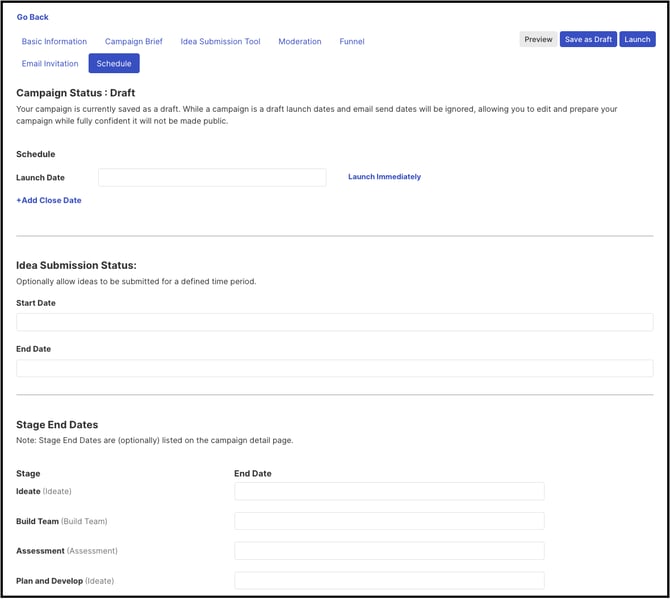Click the idea submission Start Date field

click(x=334, y=322)
